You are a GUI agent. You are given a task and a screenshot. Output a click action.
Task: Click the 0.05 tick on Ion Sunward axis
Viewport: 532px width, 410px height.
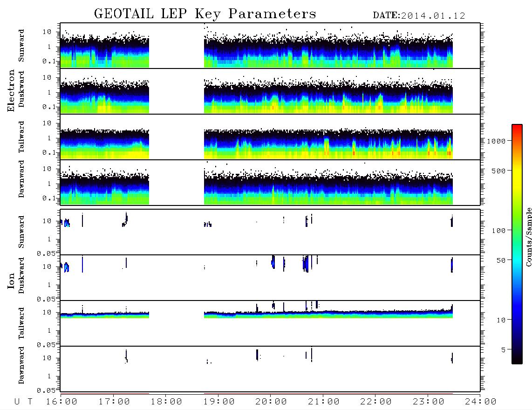point(46,253)
